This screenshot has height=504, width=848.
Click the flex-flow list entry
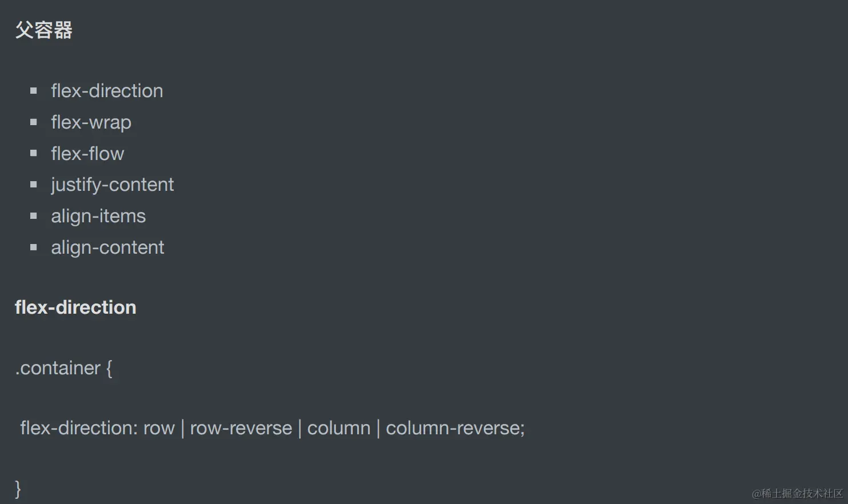pos(87,153)
